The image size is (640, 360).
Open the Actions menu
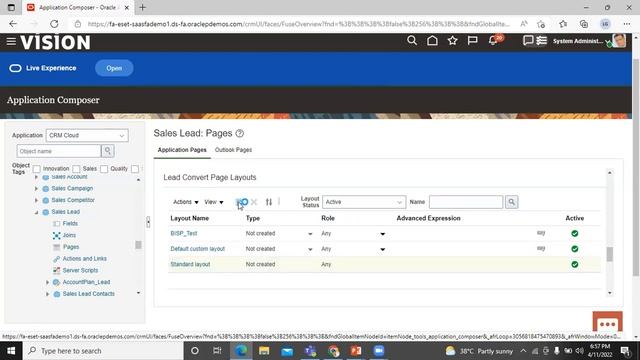tap(186, 202)
